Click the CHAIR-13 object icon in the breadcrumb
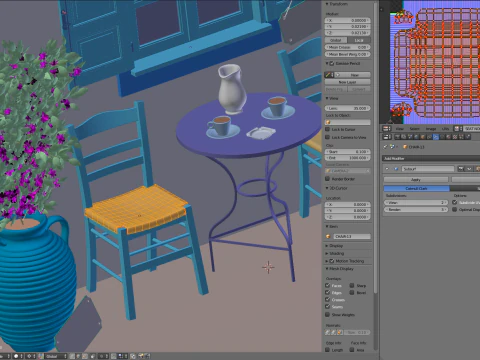This screenshot has height=360, width=480. [x=405, y=147]
